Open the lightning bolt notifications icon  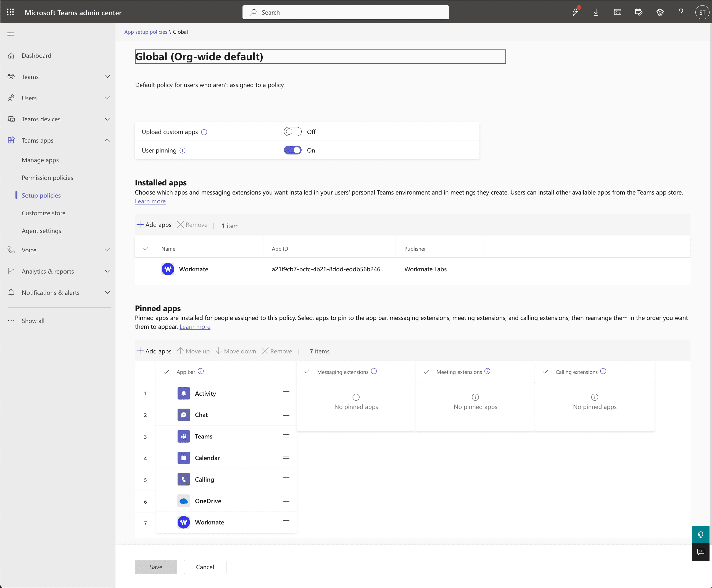tap(575, 12)
